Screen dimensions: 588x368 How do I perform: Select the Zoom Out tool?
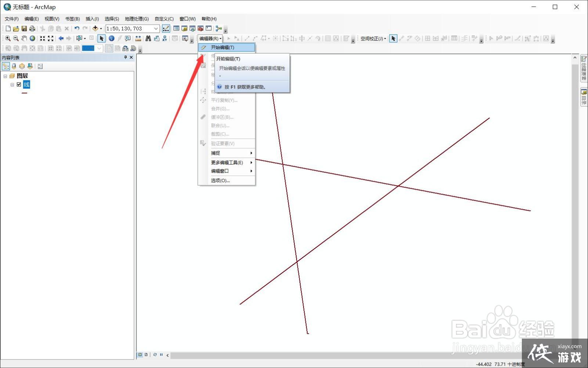(x=16, y=39)
